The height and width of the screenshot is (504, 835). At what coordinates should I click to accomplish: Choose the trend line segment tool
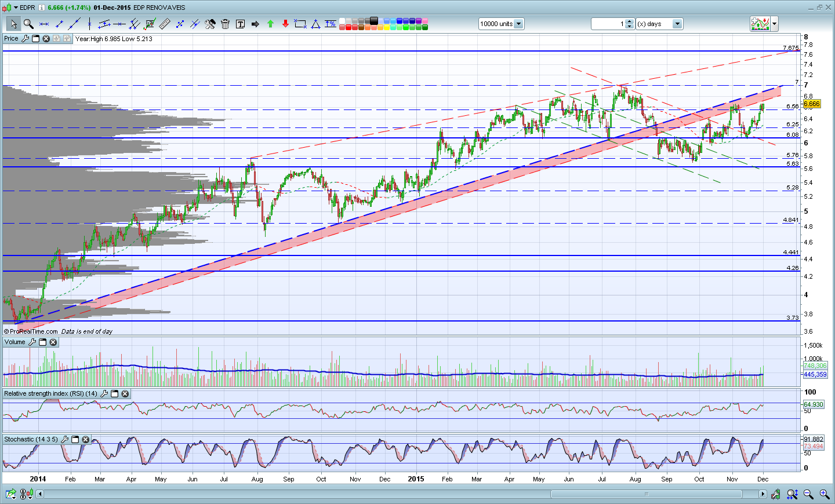[59, 24]
